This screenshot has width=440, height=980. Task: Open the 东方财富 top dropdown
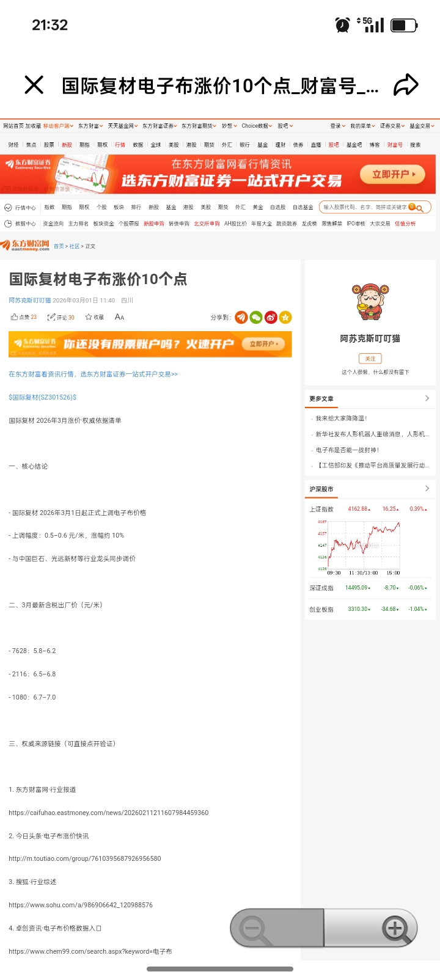pyautogui.click(x=90, y=126)
